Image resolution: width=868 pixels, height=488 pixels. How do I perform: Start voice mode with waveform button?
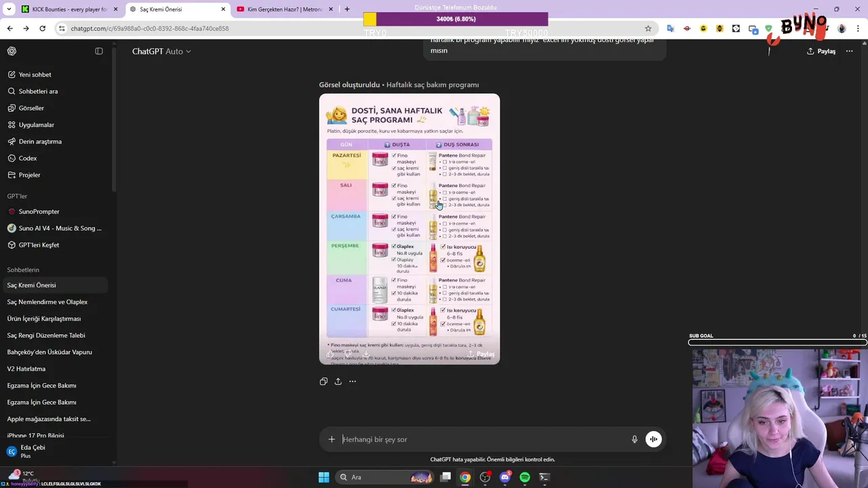pyautogui.click(x=654, y=439)
